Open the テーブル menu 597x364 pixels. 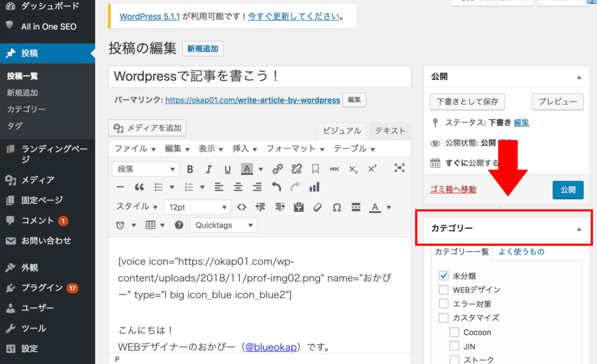coord(354,149)
